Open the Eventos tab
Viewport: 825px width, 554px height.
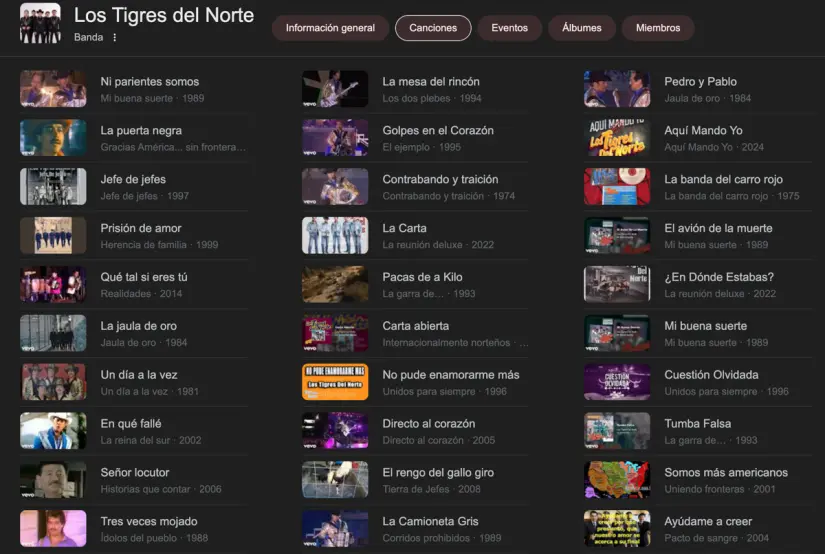point(509,28)
